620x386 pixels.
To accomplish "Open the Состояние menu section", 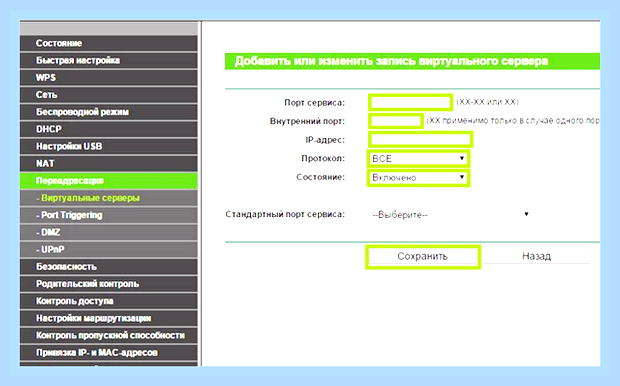I will point(109,43).
